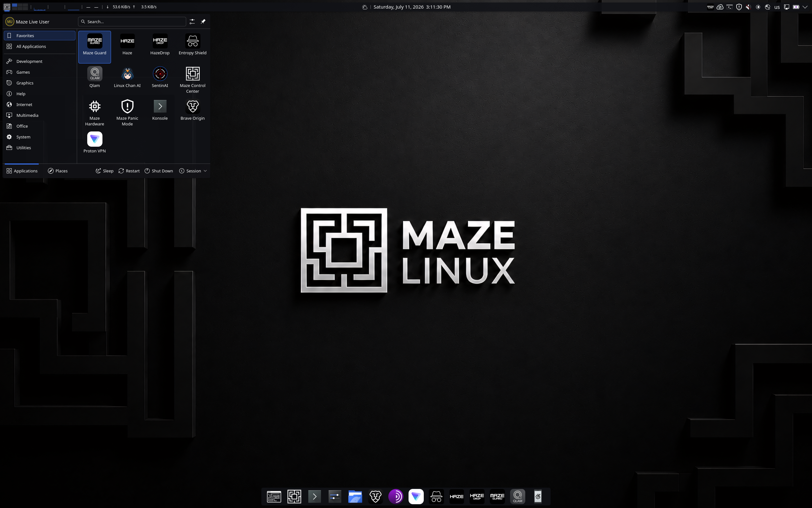Unmute audio via the tray volume icon
This screenshot has width=812, height=508.
pos(748,7)
